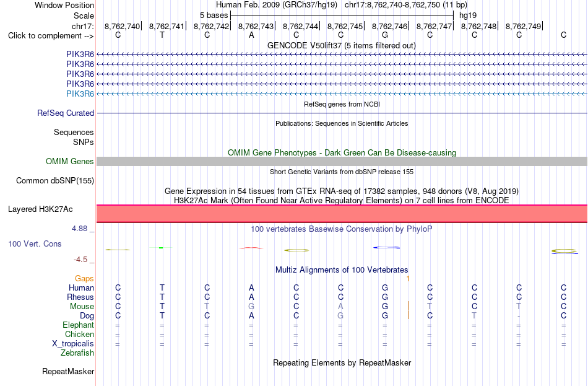Click '100 vertebrates Basewise Conservation by PhyloP'
This screenshot has width=588, height=386.
tap(342, 229)
